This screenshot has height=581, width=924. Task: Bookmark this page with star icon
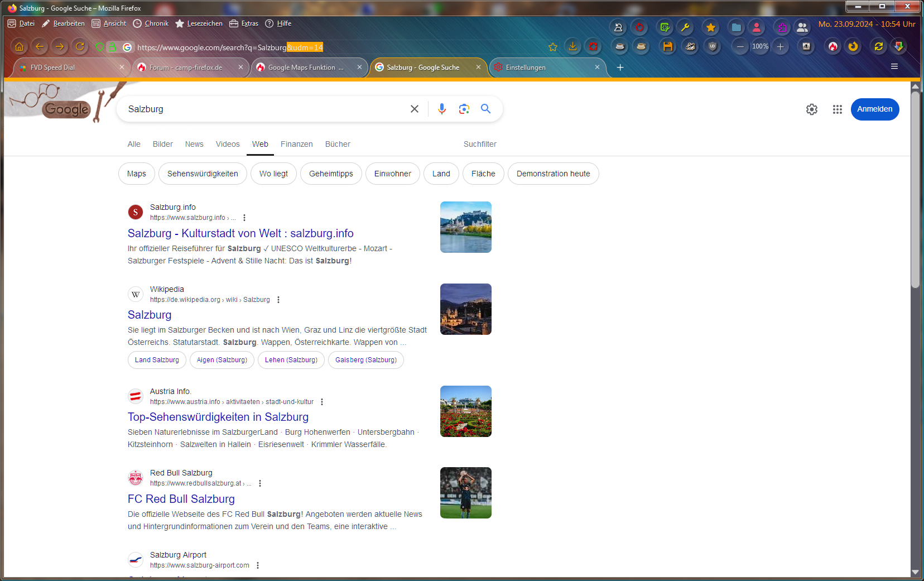click(552, 47)
